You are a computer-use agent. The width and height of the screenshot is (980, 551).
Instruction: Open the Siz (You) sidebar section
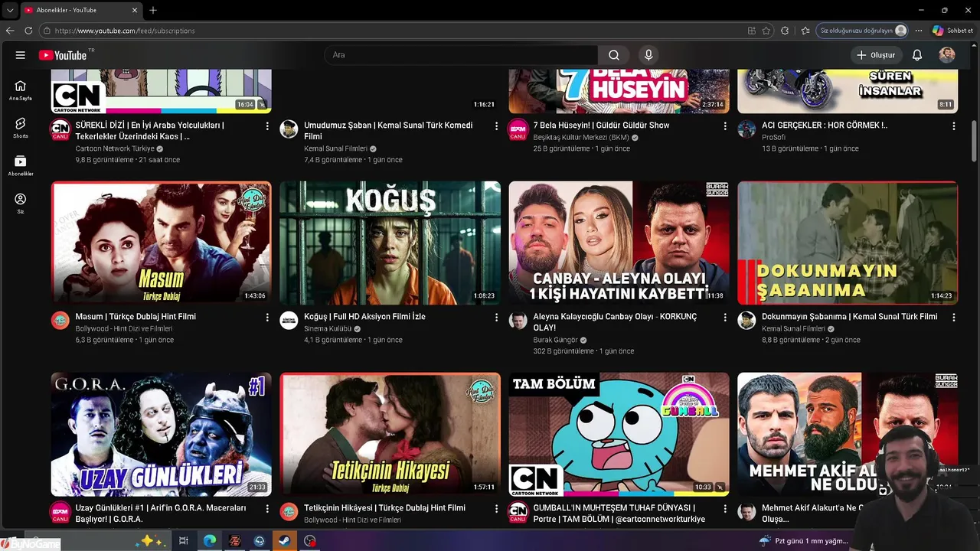pyautogui.click(x=21, y=204)
